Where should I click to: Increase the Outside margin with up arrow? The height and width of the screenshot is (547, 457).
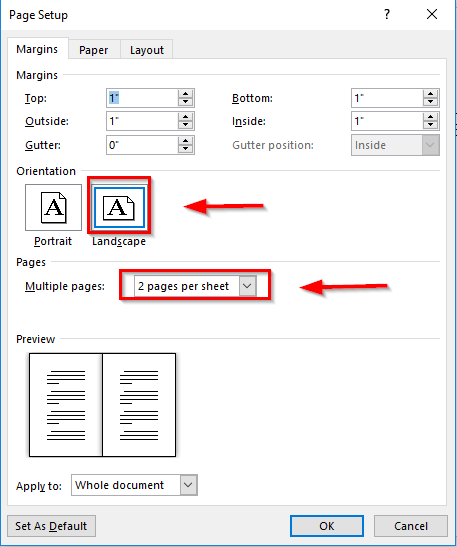186,117
